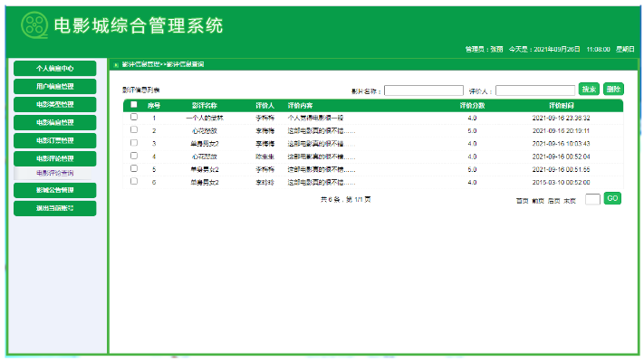Screen dimensions: 644x361
Task: Open 个人信息中心 sidebar menu
Action: click(x=55, y=69)
